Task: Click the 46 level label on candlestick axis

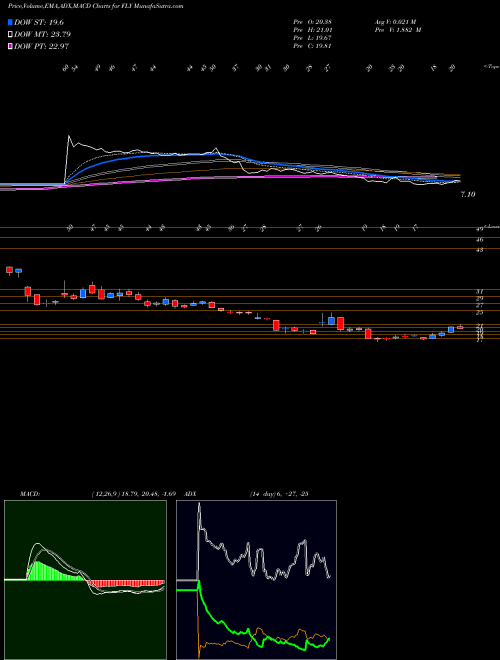Action: pyautogui.click(x=479, y=240)
